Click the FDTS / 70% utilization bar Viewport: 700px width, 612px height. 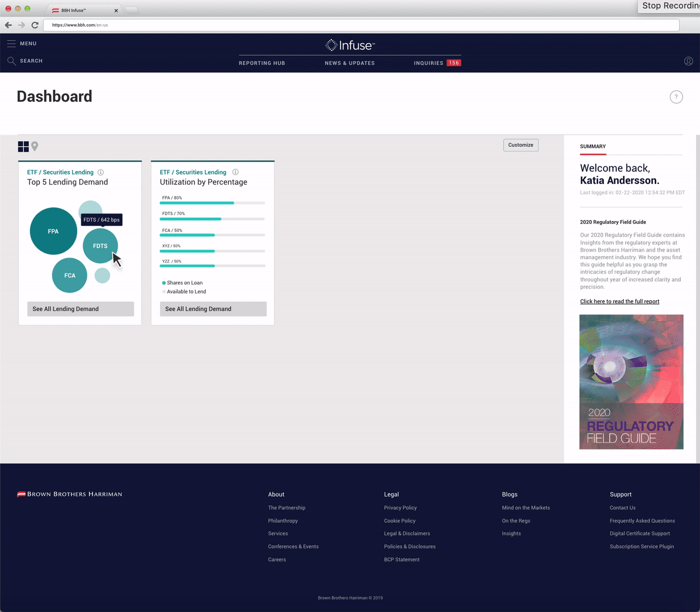pos(213,219)
